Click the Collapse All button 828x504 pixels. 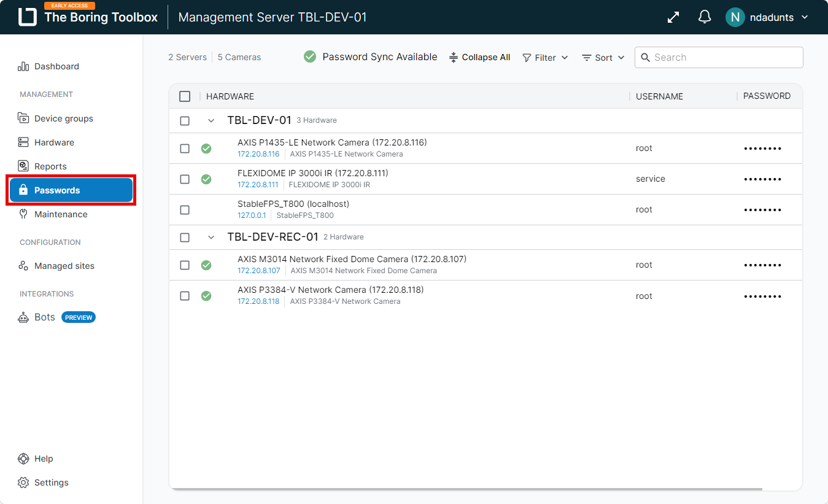(x=480, y=57)
